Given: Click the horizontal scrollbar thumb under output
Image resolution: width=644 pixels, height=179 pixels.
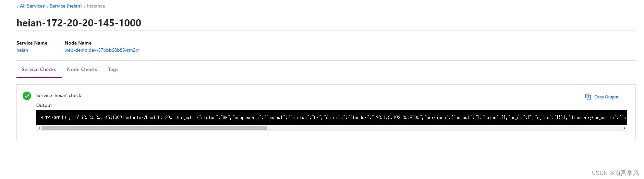Looking at the screenshot, I should coord(154,128).
